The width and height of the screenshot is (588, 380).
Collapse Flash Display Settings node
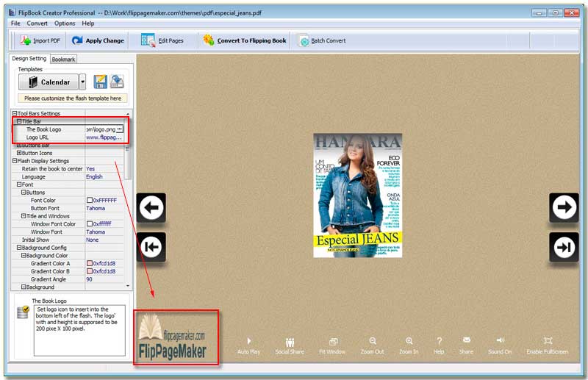15,160
